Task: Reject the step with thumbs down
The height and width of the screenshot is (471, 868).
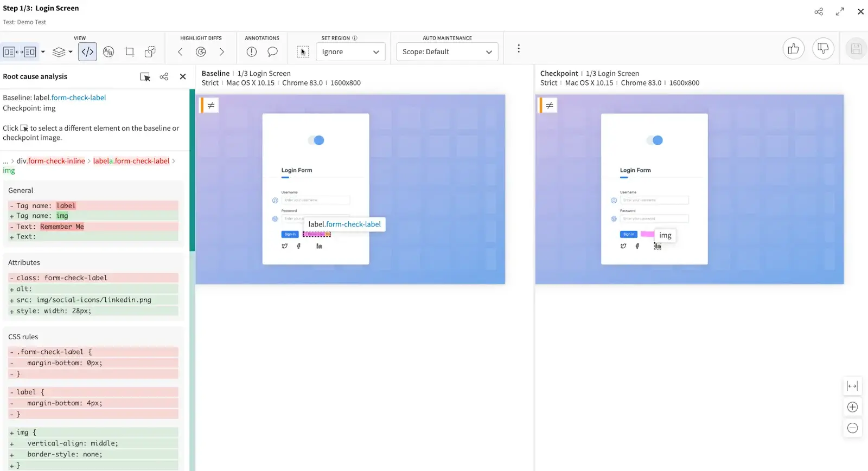Action: (822, 49)
